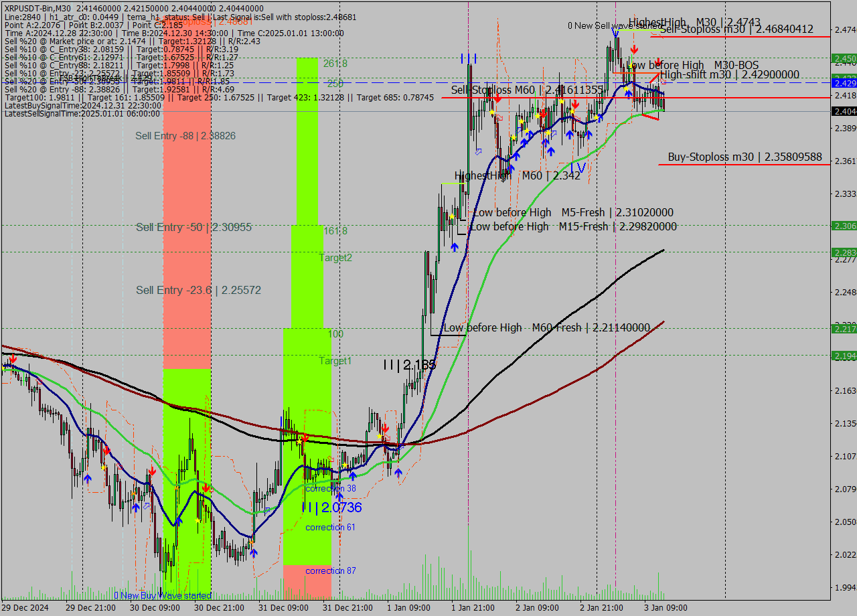This screenshot has height=616, width=857.
Task: Click 'HighestHigh M30 | 2.4743' label
Action: pyautogui.click(x=694, y=22)
